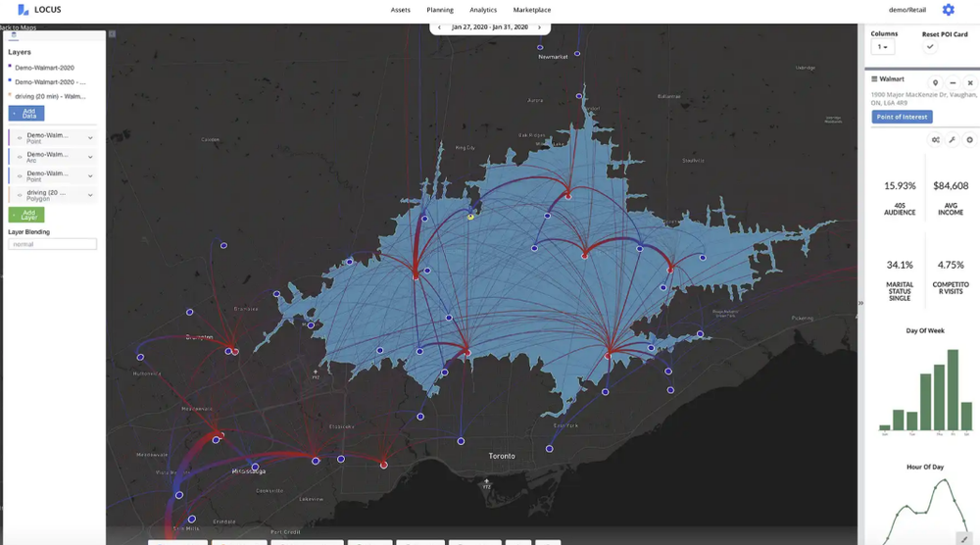The height and width of the screenshot is (545, 980).
Task: Click the tallest bar in Day Of Week chart
Action: click(953, 390)
